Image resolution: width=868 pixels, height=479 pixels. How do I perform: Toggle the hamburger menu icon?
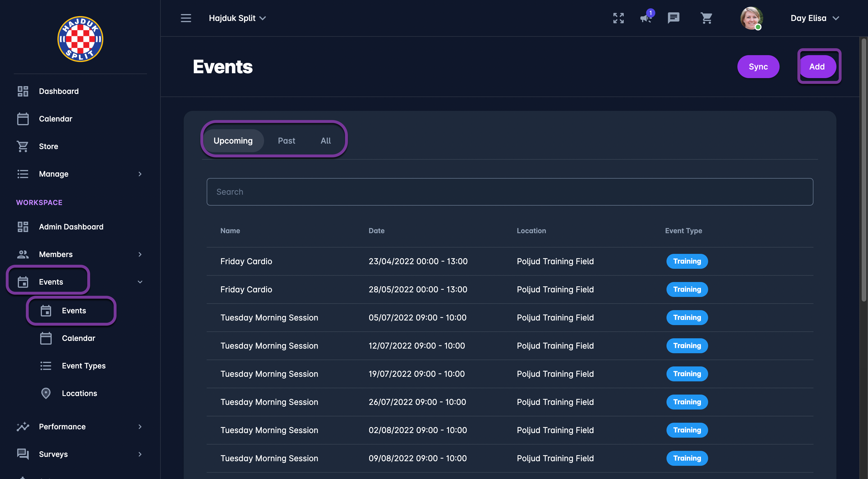point(186,18)
